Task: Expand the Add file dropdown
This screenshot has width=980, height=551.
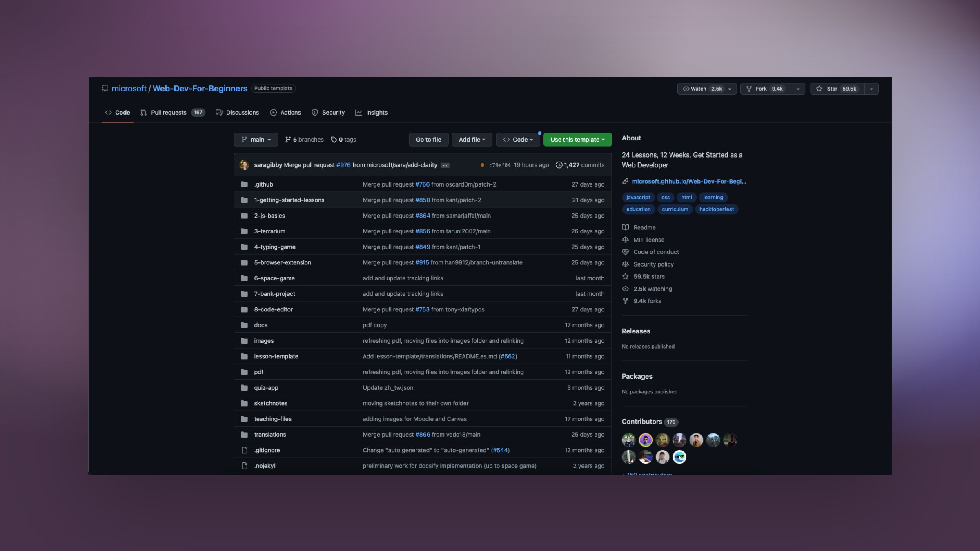Action: click(472, 139)
